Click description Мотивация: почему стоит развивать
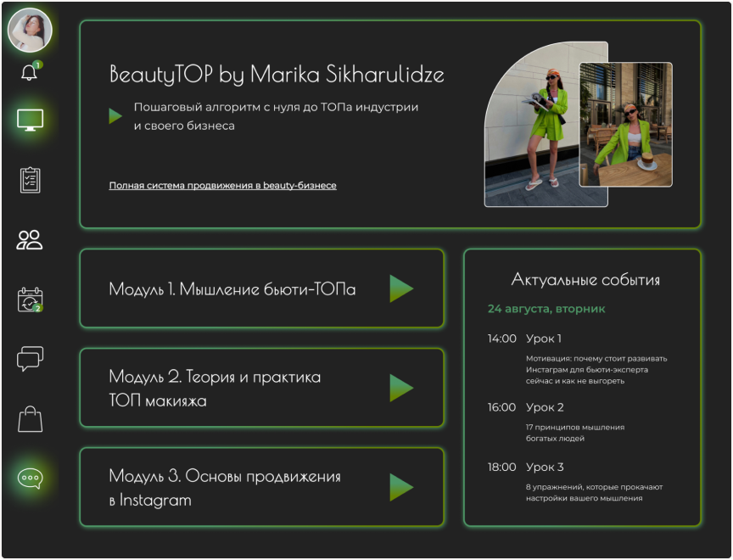 pos(596,370)
